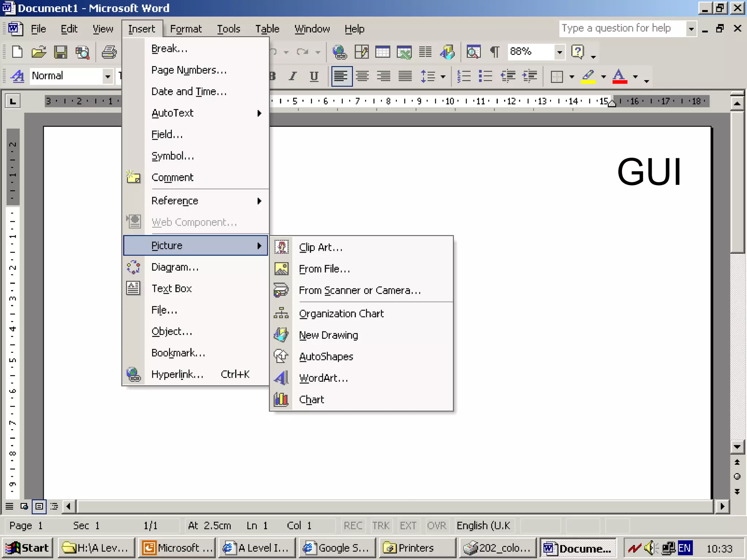The width and height of the screenshot is (747, 560).
Task: Apply the red Font Color
Action: pyautogui.click(x=620, y=77)
